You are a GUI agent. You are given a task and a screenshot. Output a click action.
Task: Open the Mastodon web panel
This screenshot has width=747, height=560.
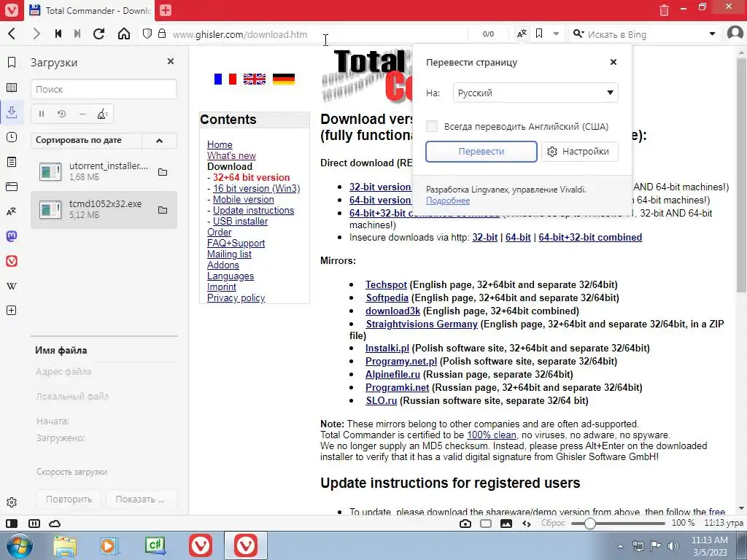pyautogui.click(x=12, y=236)
